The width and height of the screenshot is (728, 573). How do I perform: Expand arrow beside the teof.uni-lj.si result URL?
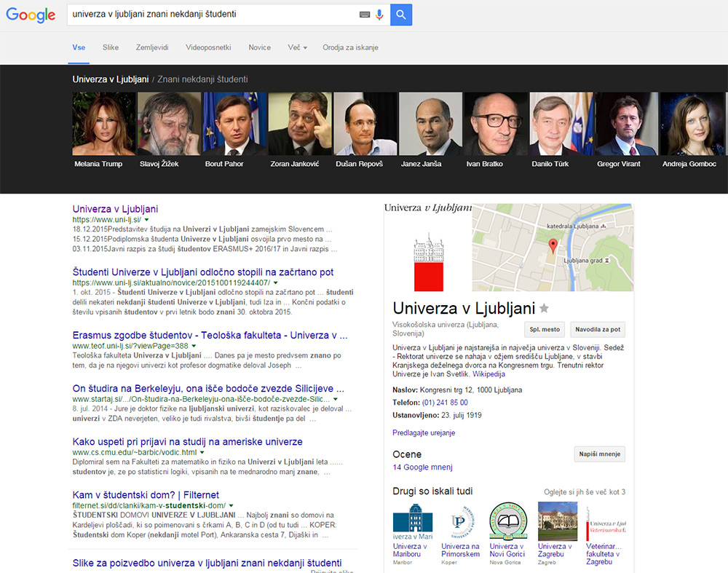tap(194, 346)
